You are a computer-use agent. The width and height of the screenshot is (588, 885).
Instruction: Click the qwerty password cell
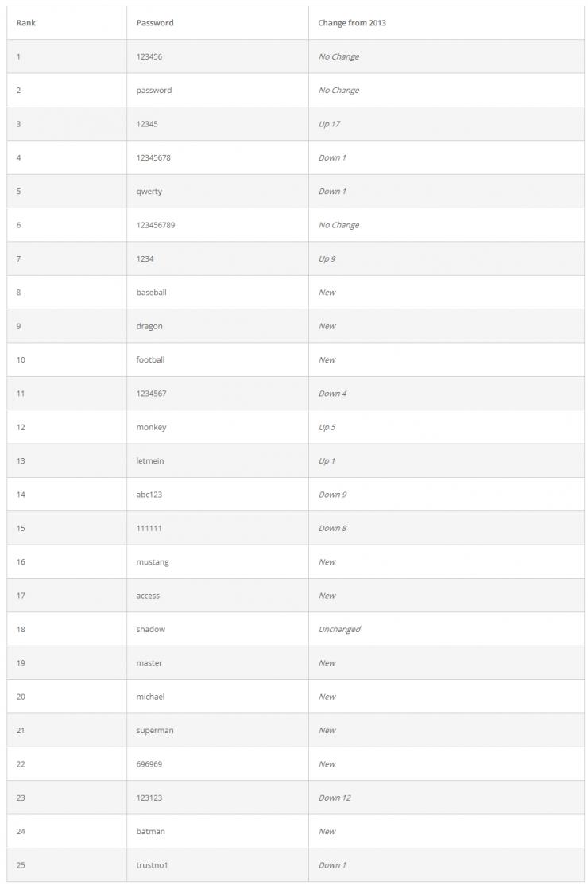point(149,192)
